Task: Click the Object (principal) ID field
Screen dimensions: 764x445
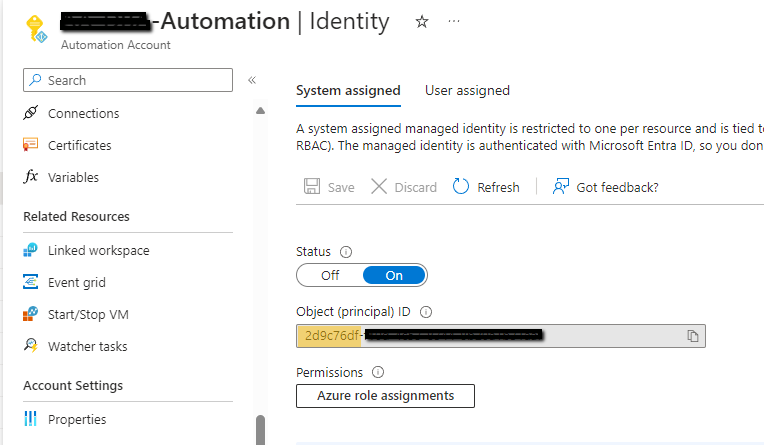Action: coord(501,336)
